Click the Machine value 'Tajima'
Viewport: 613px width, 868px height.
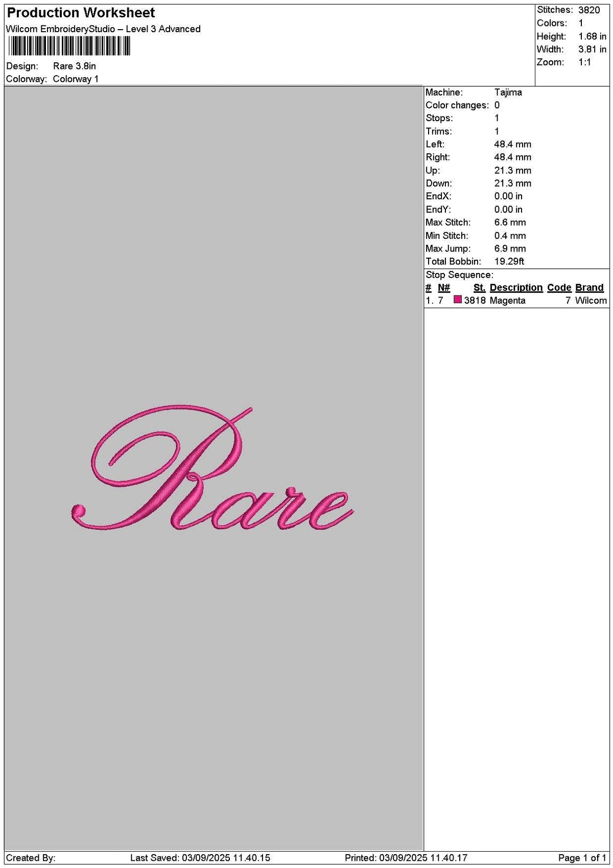(x=508, y=93)
